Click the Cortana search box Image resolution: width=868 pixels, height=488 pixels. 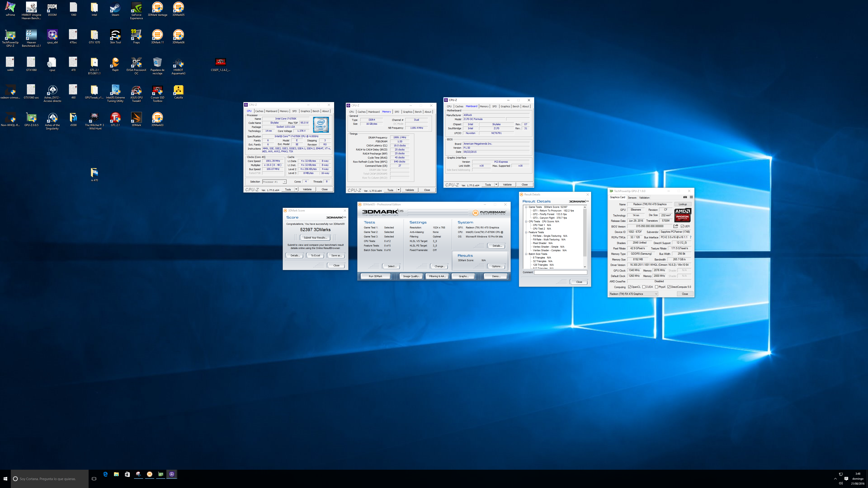(x=50, y=479)
